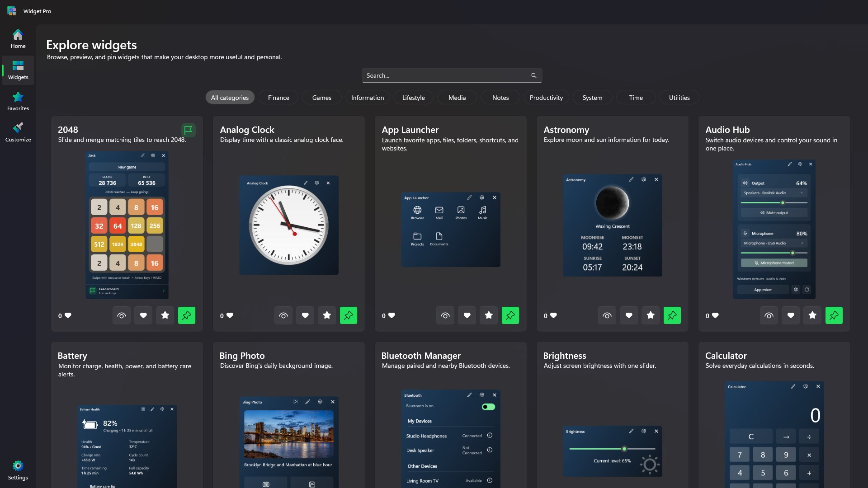Image resolution: width=868 pixels, height=488 pixels.
Task: Open the Home sidebar page
Action: pos(18,39)
